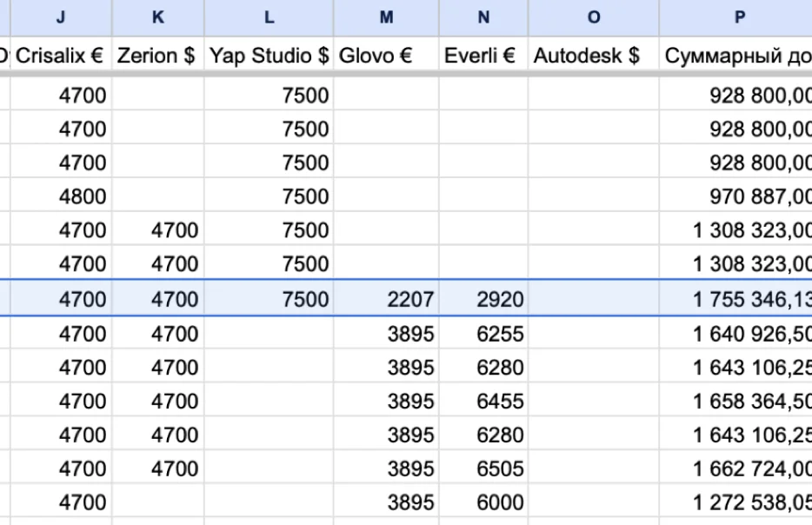Screen dimensions: 812x525
Task: Select Glovo 3895 in the 6000 row
Action: coord(386,502)
